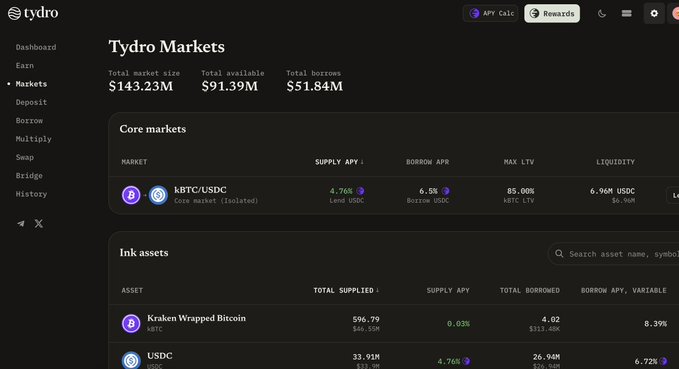Click 6.96M USDC liquidity value
Image resolution: width=679 pixels, height=369 pixels.
[612, 191]
